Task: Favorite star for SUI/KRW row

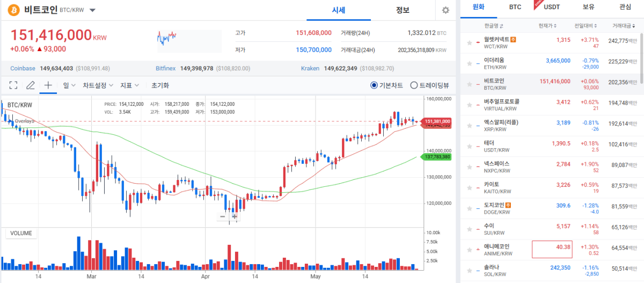Action: tap(470, 229)
